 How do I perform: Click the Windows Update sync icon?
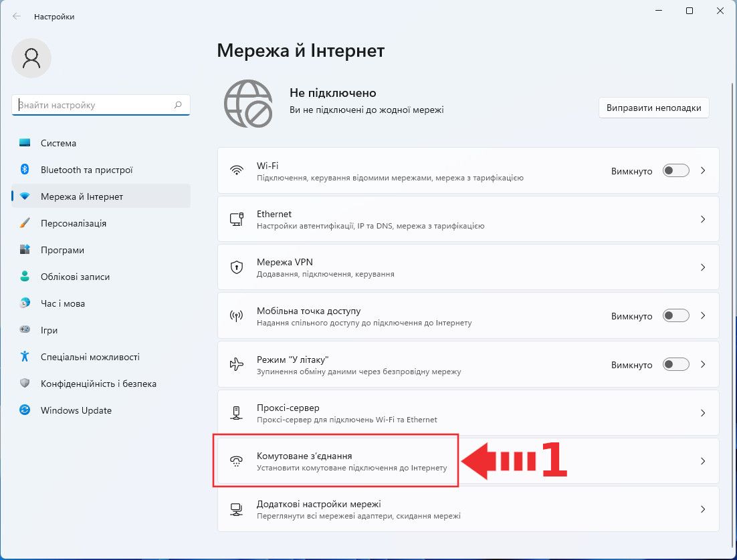(25, 410)
